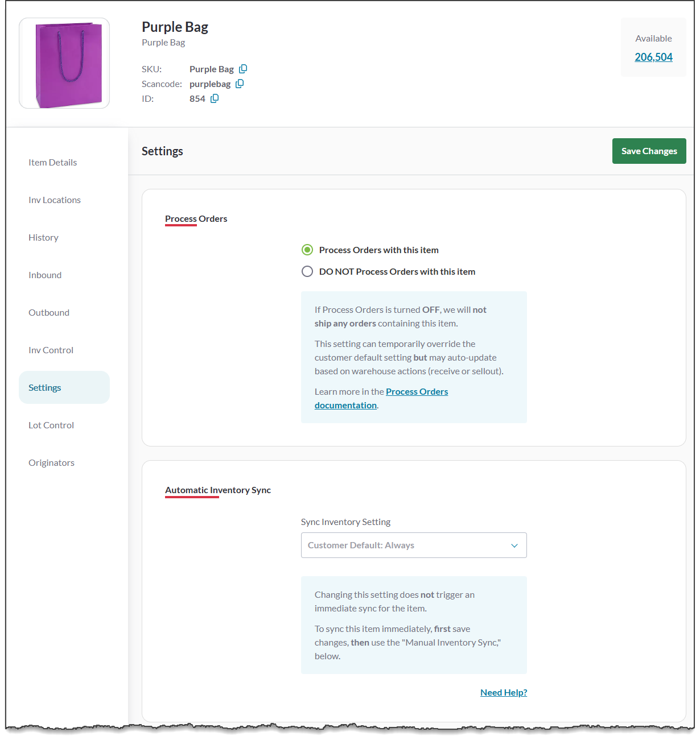The width and height of the screenshot is (700, 740).
Task: Open the History section
Action: (43, 237)
